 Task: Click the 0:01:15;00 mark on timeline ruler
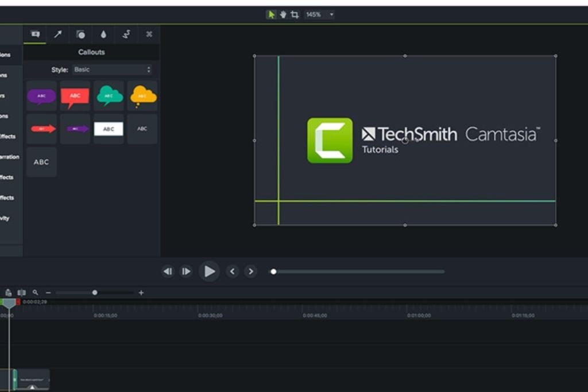pos(523,316)
